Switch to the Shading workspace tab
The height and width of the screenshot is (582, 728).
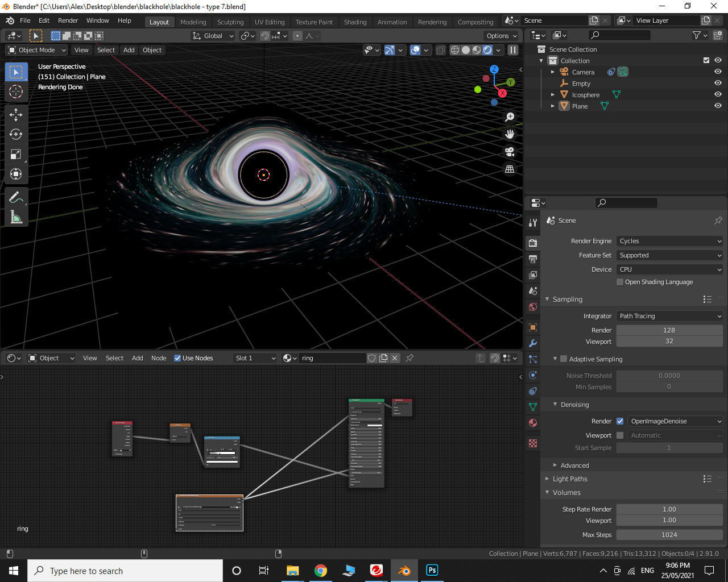tap(355, 22)
